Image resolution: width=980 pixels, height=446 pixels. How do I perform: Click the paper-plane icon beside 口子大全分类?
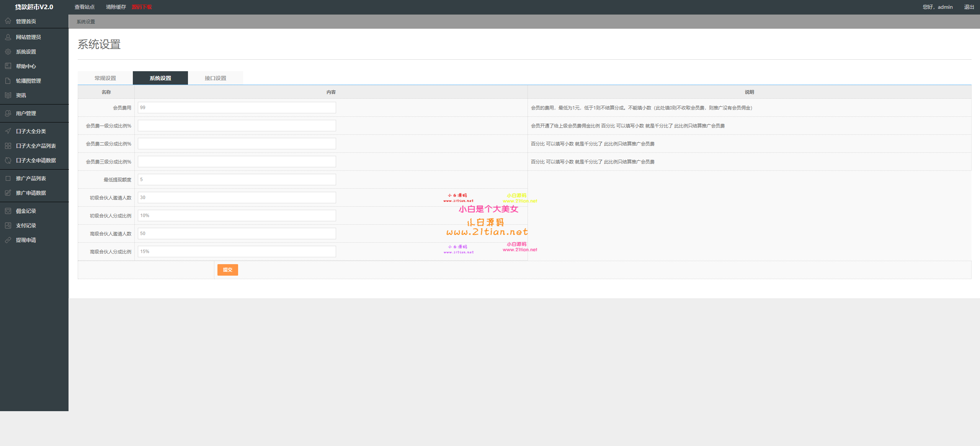8,131
